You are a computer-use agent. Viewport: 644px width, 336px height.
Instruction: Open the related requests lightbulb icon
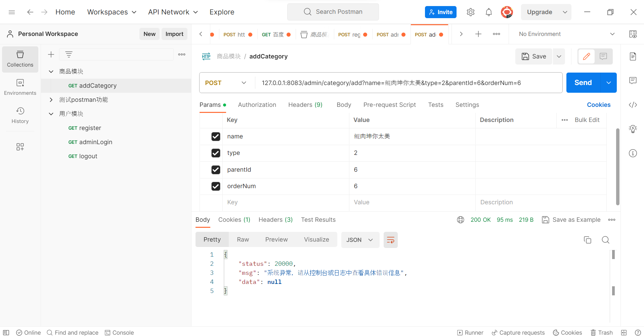point(633,129)
